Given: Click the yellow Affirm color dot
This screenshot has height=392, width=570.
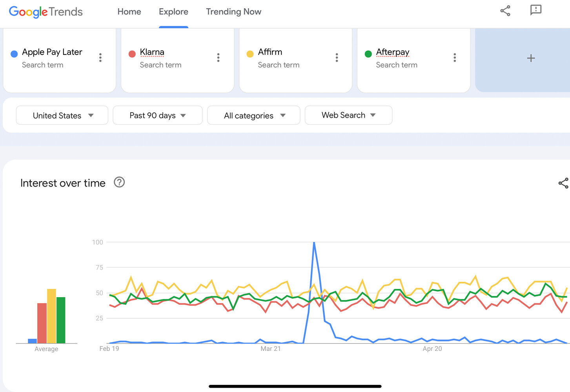Looking at the screenshot, I should 250,54.
